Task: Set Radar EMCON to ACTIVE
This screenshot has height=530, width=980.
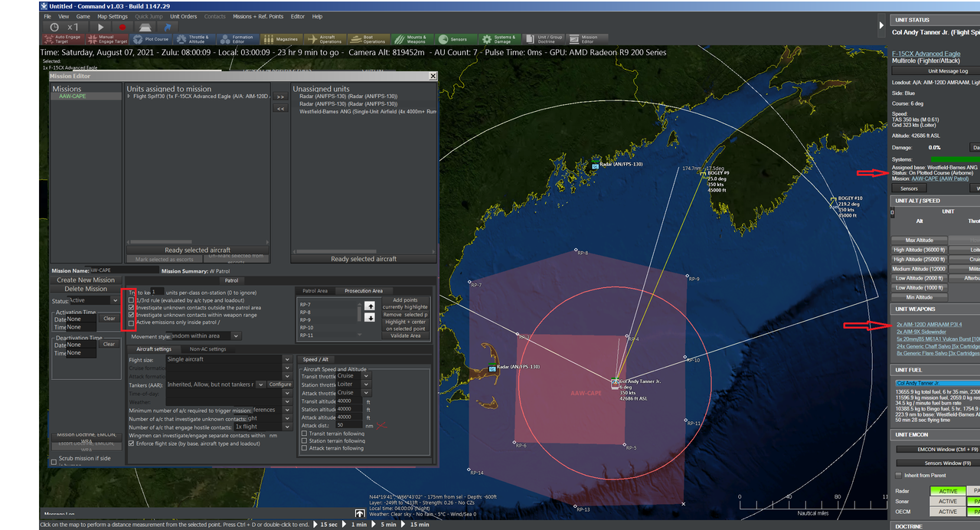Action: click(948, 491)
